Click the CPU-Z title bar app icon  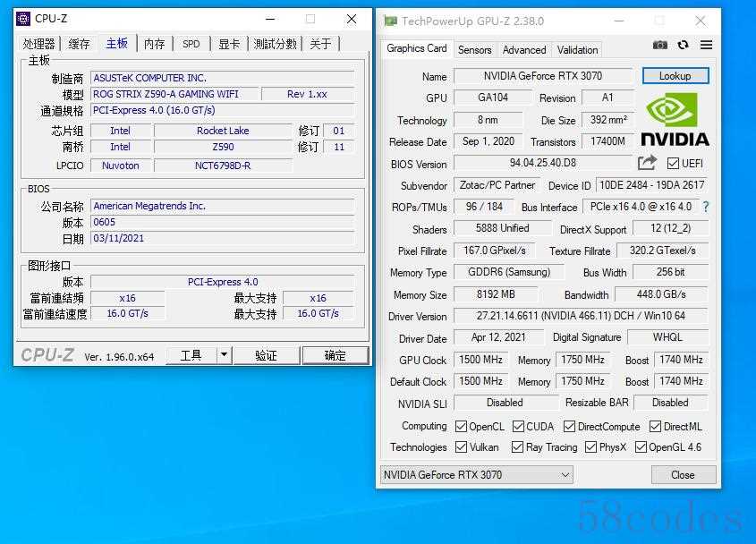pos(23,19)
